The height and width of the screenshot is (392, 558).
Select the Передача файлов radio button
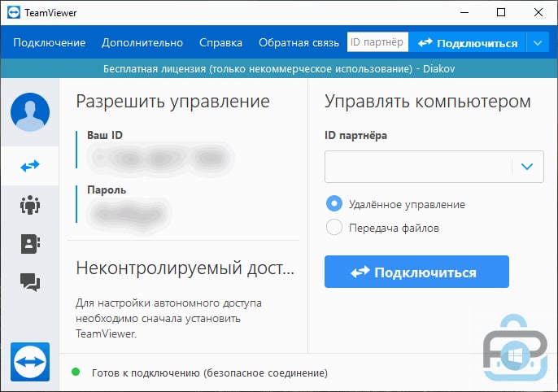[x=334, y=227]
